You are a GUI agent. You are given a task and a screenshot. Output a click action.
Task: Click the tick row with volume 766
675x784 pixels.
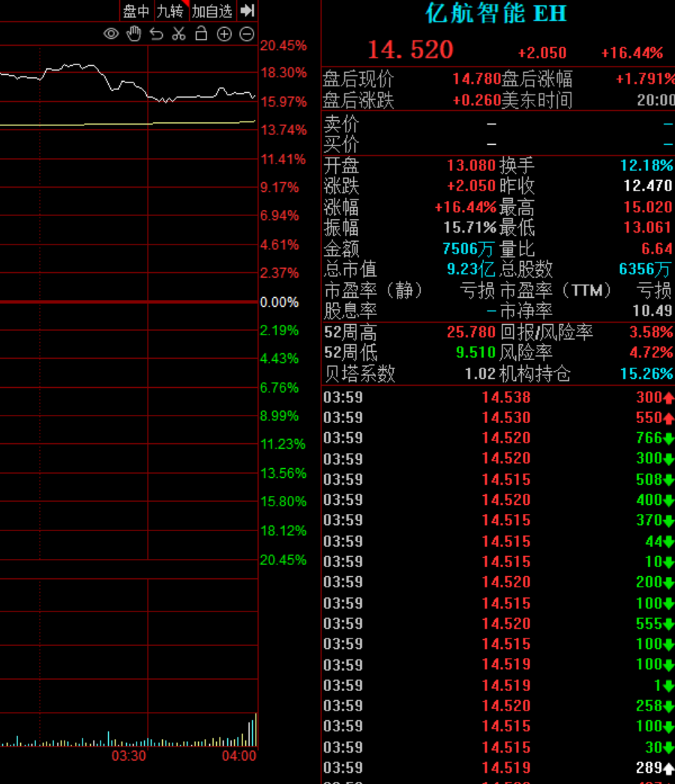point(499,438)
